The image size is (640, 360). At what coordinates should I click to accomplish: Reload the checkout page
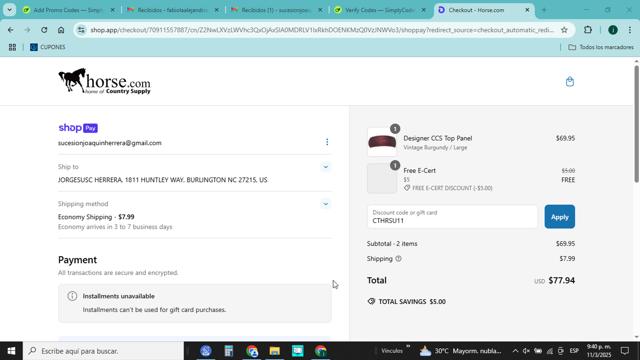pyautogui.click(x=44, y=30)
